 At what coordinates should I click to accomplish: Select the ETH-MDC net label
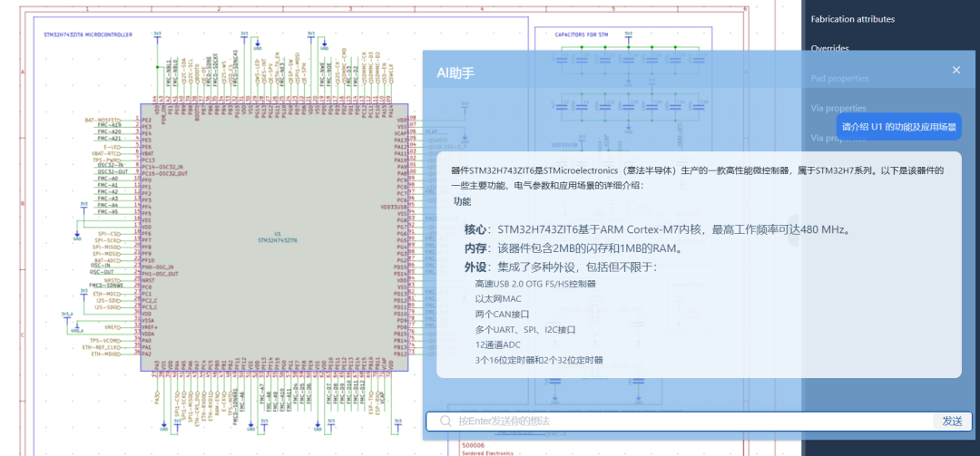pos(106,294)
